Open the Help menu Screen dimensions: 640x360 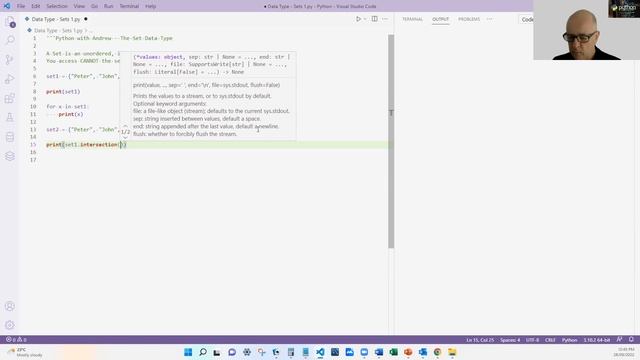coord(151,6)
